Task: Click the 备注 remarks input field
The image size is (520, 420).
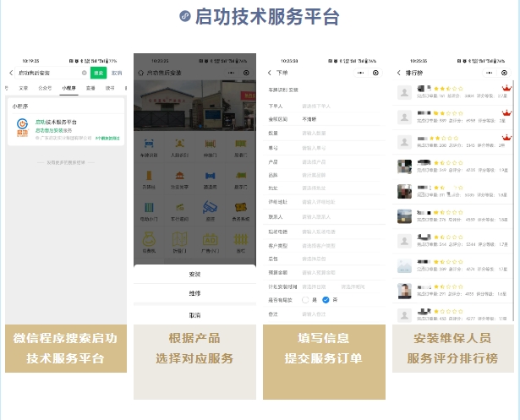Action: (x=324, y=314)
